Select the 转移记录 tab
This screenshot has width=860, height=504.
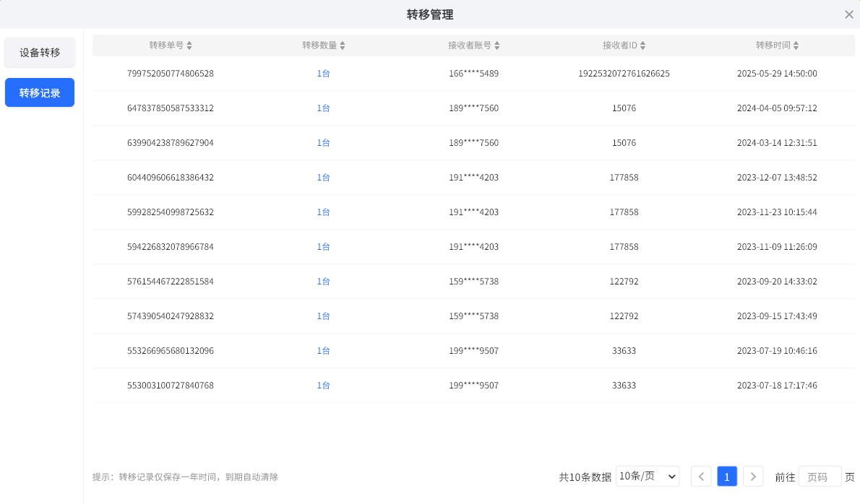40,93
